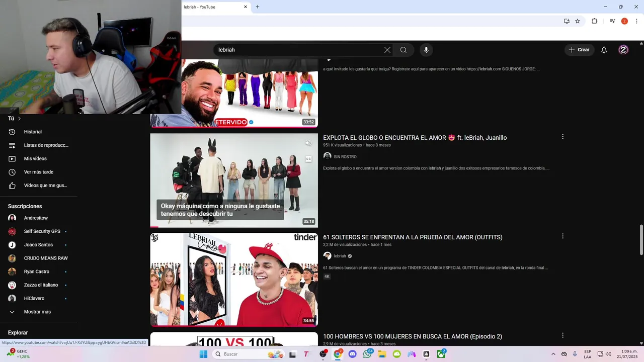Open 100 HOMBRES VS 100 MUJERES title
Screen dimensions: 644x362
pos(413,336)
